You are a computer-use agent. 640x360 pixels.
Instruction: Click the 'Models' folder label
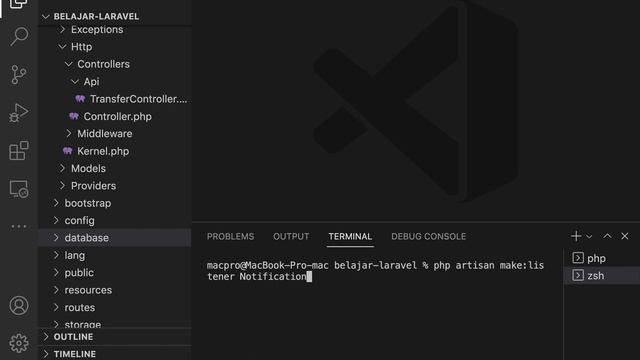(x=88, y=168)
